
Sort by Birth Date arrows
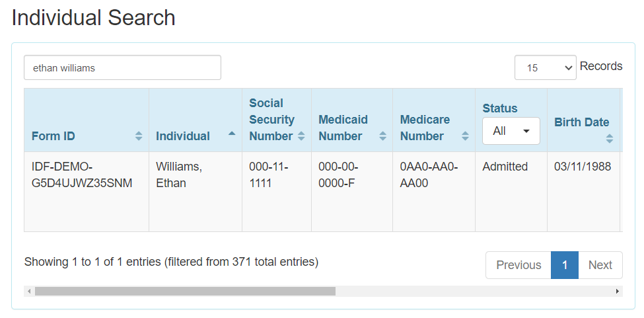[609, 139]
